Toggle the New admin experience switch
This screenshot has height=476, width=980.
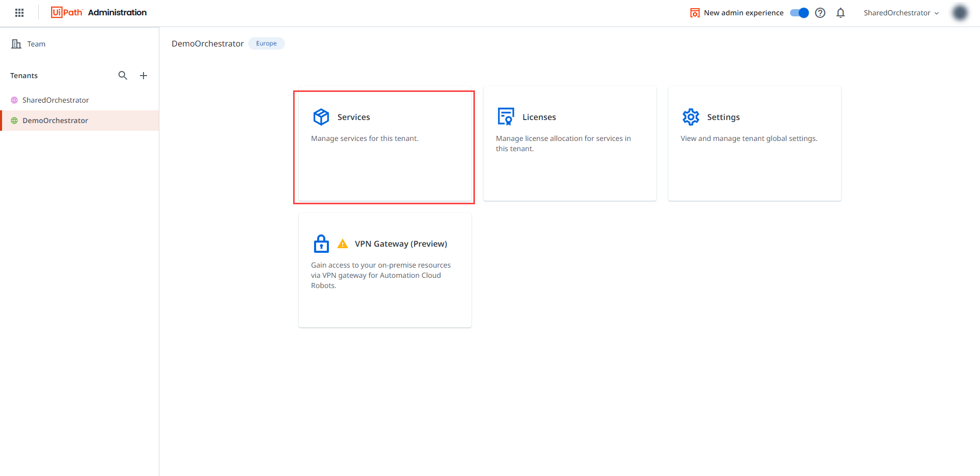799,13
